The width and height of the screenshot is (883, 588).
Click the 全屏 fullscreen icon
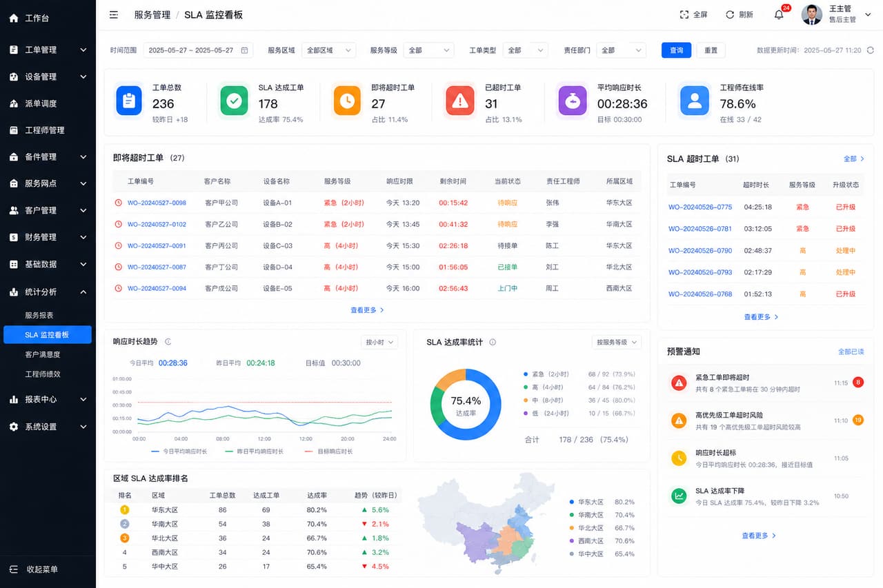(684, 14)
